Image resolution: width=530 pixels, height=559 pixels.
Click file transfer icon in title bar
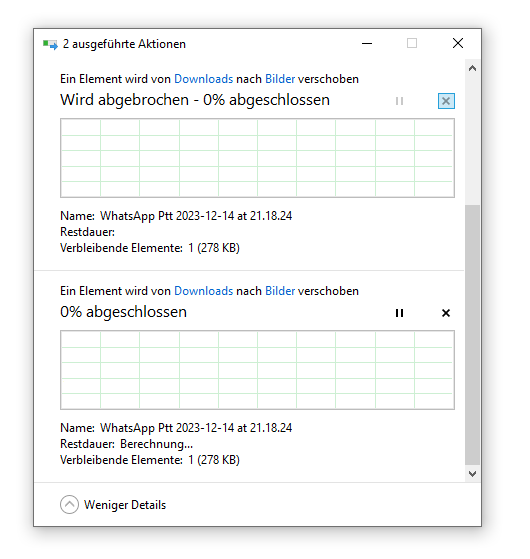point(50,45)
